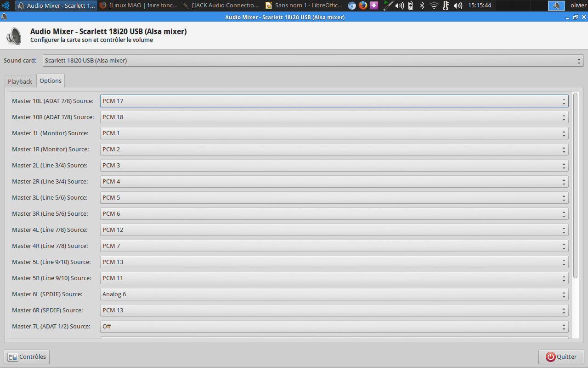
Task: Click the "Sound card:" label
Action: 20,60
